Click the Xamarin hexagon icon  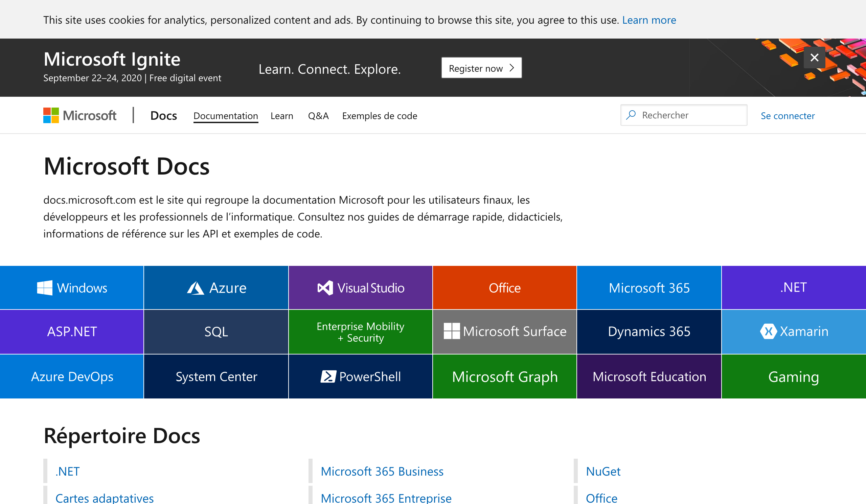(768, 331)
